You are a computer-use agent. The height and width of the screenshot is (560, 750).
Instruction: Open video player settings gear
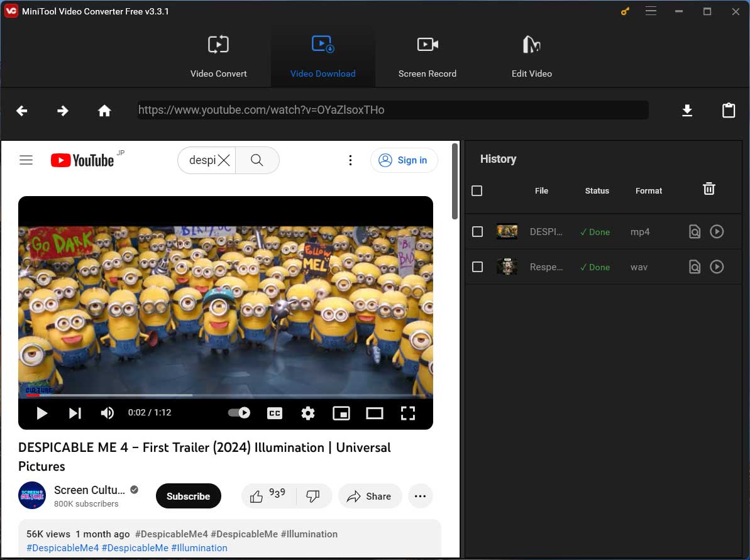point(307,413)
